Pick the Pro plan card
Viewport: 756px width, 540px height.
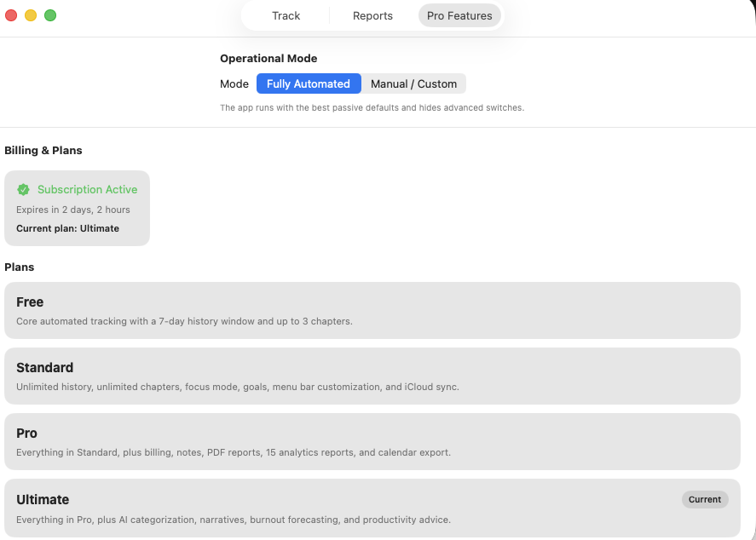tap(372, 442)
